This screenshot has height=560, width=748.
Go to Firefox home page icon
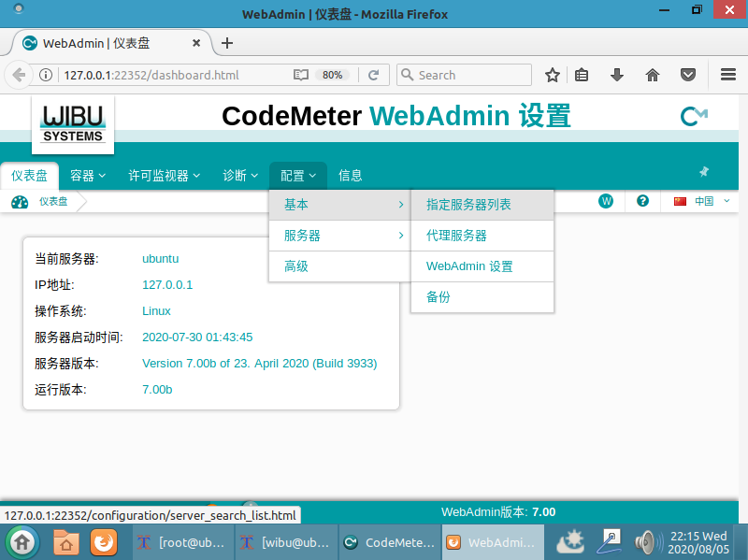point(652,75)
